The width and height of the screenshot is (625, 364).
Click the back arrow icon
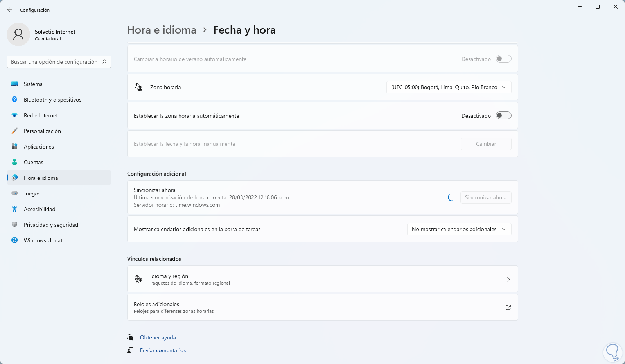10,10
